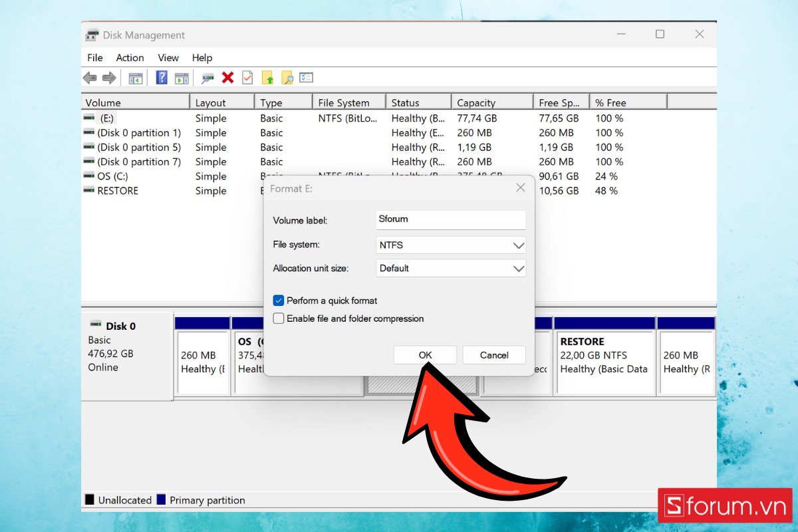Click the Volume label field containing Sforum
The image size is (798, 532).
click(x=450, y=219)
